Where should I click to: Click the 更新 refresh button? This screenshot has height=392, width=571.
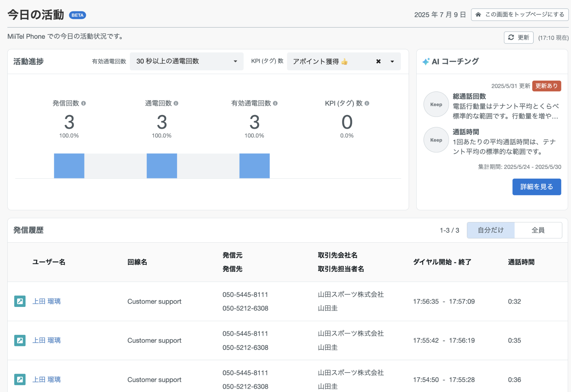pyautogui.click(x=519, y=38)
